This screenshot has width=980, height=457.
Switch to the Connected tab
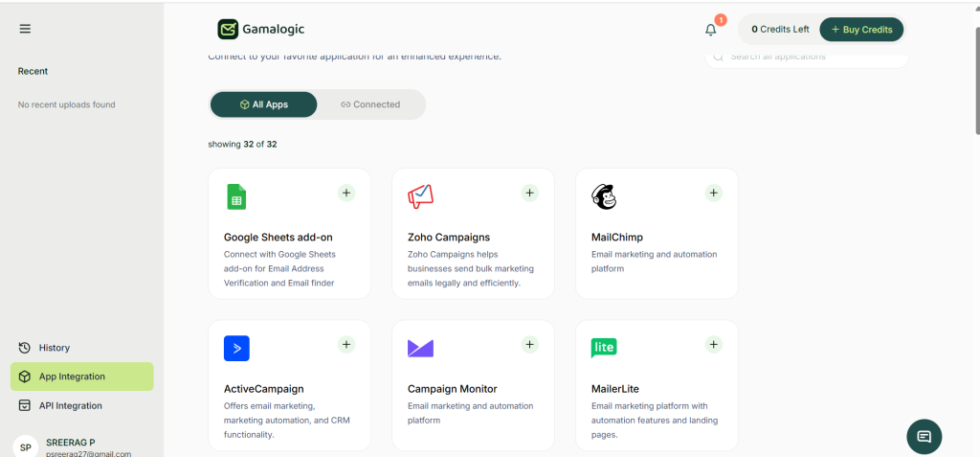click(370, 104)
